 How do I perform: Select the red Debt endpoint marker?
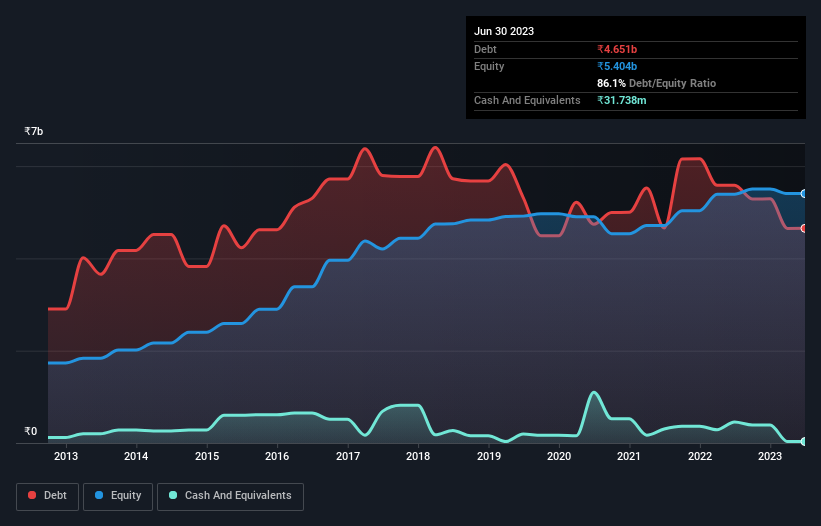(x=804, y=229)
